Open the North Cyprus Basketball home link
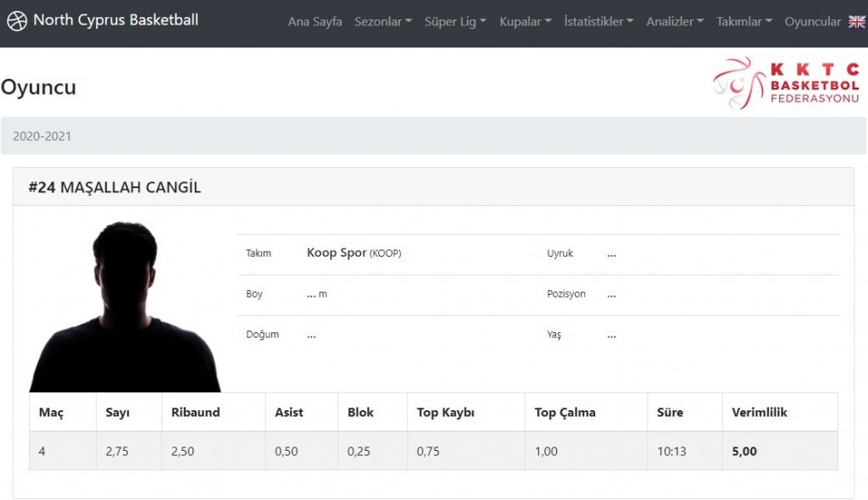Viewport: 868px width, 500px height. pos(103,20)
